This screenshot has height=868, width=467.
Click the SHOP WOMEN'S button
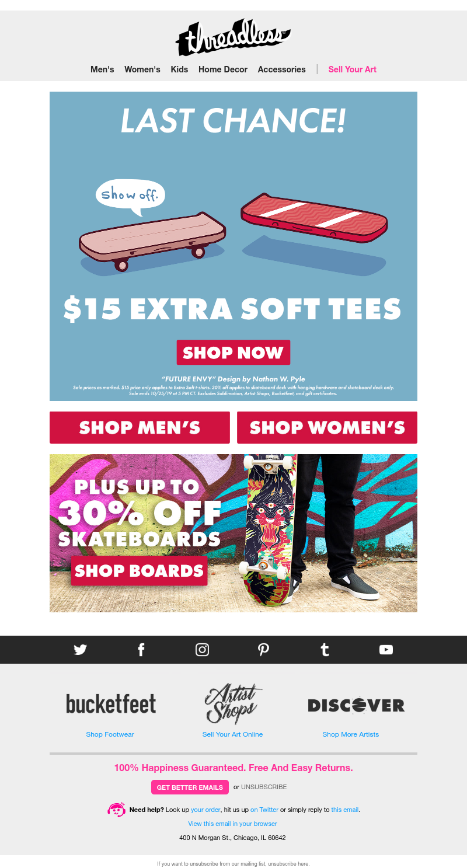(x=327, y=427)
